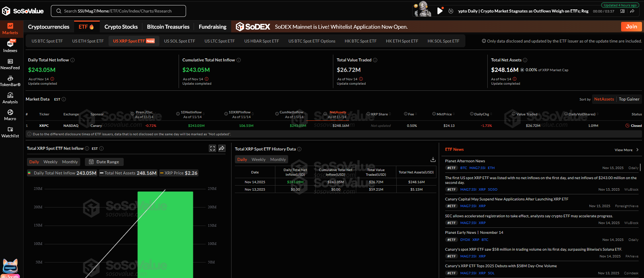Click the Cumulative Total Net Inflow info icon

point(239,60)
